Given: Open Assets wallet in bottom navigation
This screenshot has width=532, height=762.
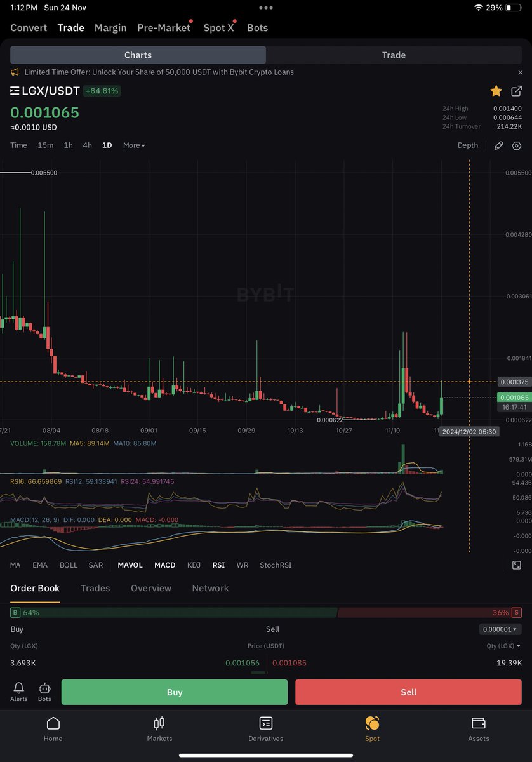Looking at the screenshot, I should (x=479, y=729).
